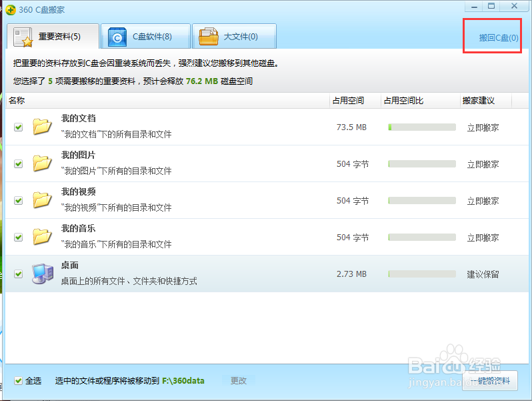Screen dimensions: 532x401
Task: Switch to the 大文件(0) tab
Action: pyautogui.click(x=234, y=36)
